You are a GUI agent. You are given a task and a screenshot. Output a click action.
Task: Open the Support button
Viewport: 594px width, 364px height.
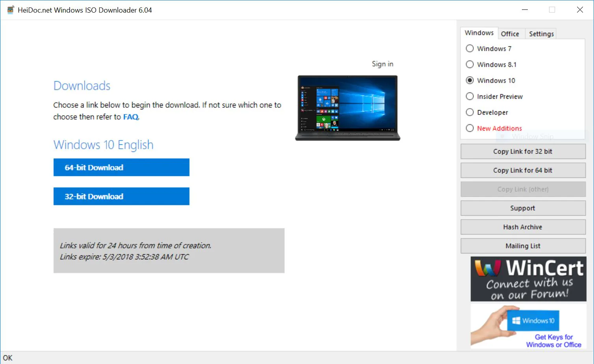pyautogui.click(x=523, y=208)
